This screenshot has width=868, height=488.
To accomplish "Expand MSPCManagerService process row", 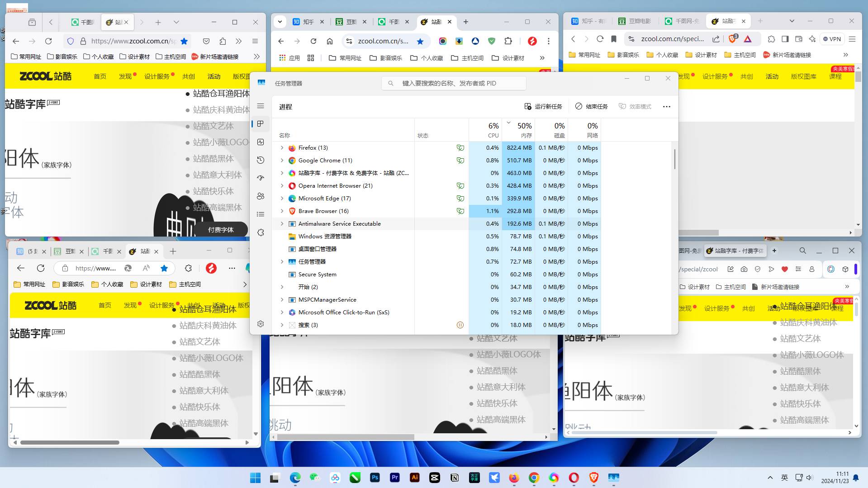I will pyautogui.click(x=282, y=300).
